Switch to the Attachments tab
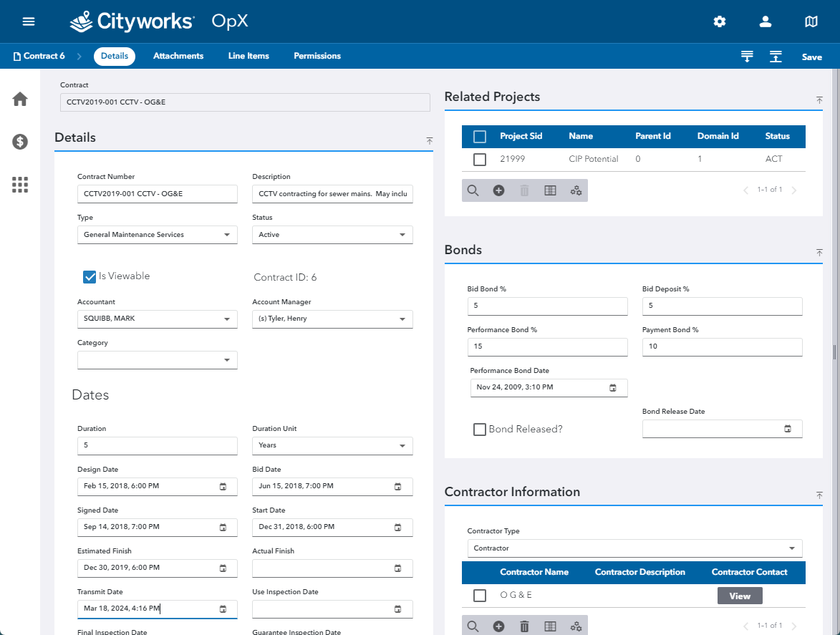 click(x=178, y=57)
